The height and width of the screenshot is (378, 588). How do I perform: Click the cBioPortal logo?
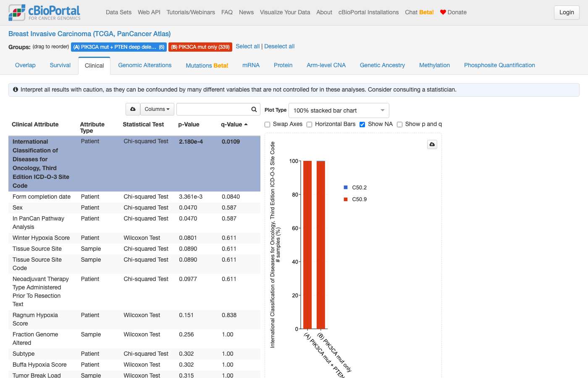45,13
